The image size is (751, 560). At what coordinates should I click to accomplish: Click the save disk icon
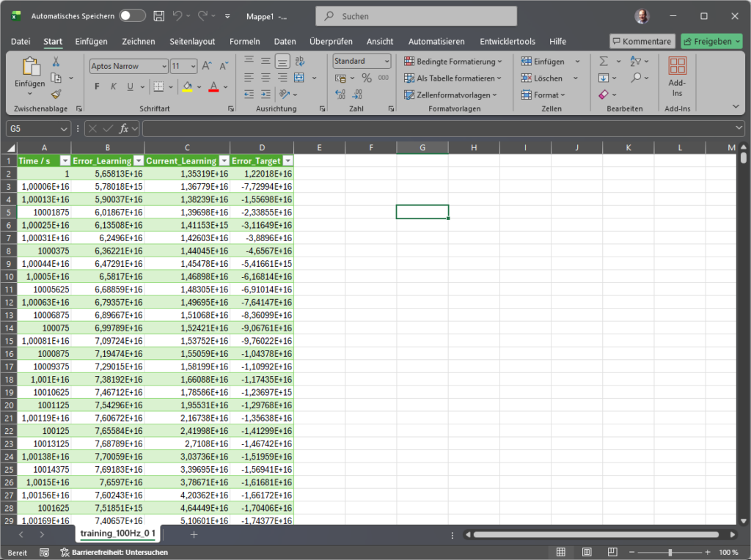(x=160, y=15)
